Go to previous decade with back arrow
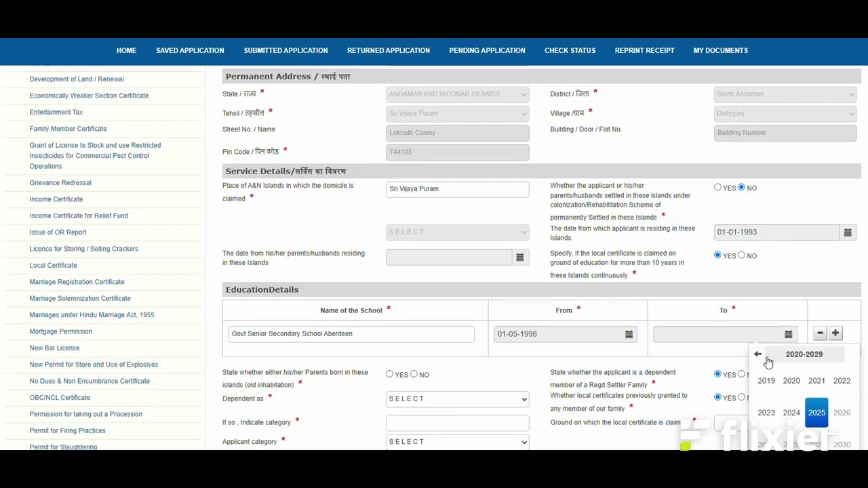This screenshot has height=488, width=868. (757, 354)
